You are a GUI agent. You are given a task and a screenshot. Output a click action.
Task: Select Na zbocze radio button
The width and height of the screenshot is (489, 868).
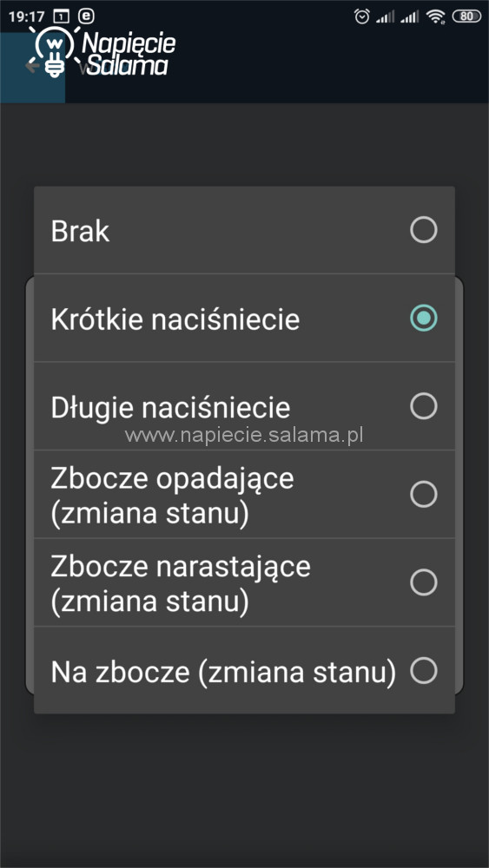[x=424, y=670]
